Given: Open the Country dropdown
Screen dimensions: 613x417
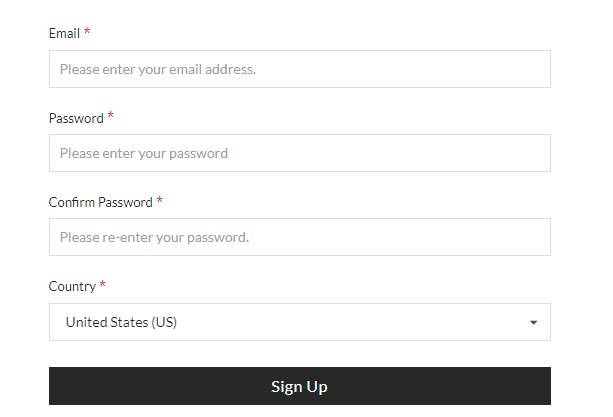Looking at the screenshot, I should (x=299, y=322).
